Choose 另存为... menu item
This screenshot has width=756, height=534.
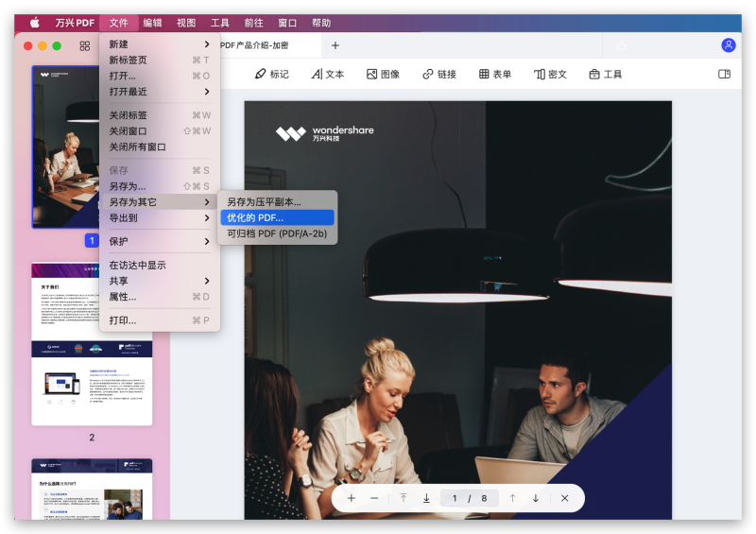160,186
